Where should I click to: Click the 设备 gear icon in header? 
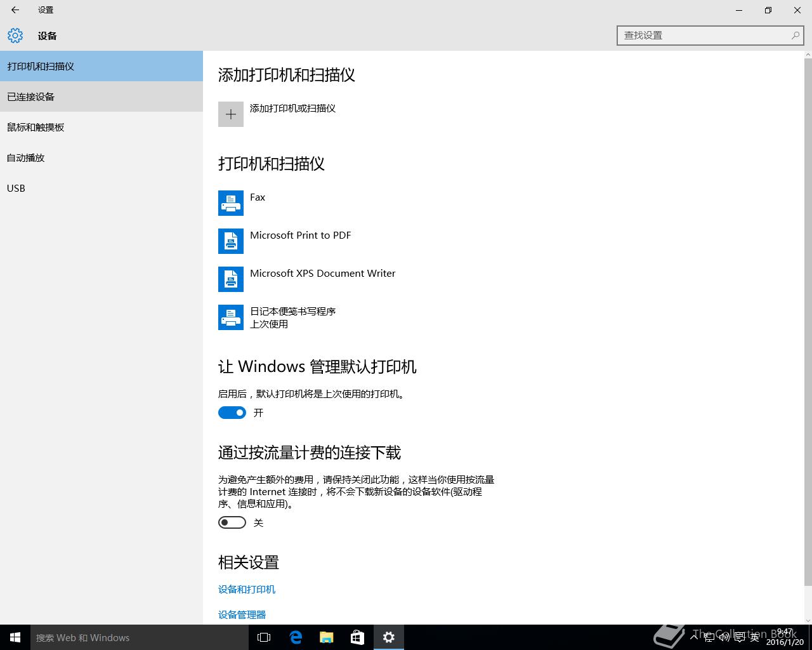15,36
